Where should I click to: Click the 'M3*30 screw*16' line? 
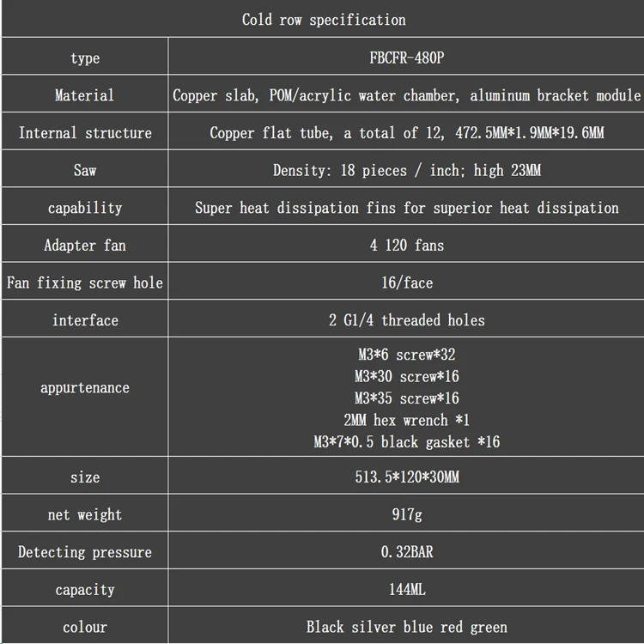407,376
